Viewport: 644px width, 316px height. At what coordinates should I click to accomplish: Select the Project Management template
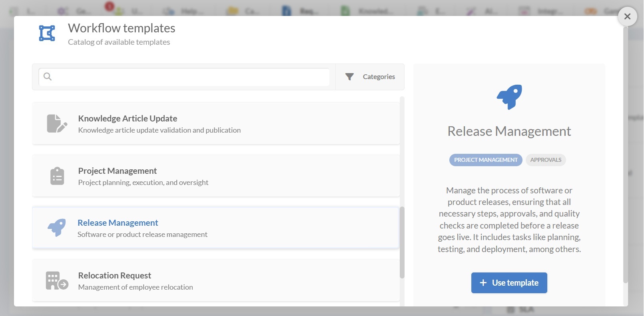216,176
